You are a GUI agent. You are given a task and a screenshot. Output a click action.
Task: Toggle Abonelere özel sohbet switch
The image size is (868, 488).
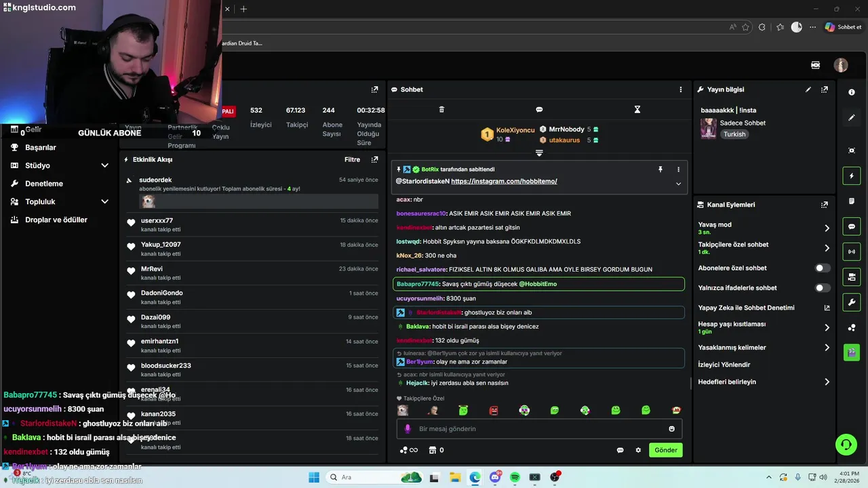(823, 268)
